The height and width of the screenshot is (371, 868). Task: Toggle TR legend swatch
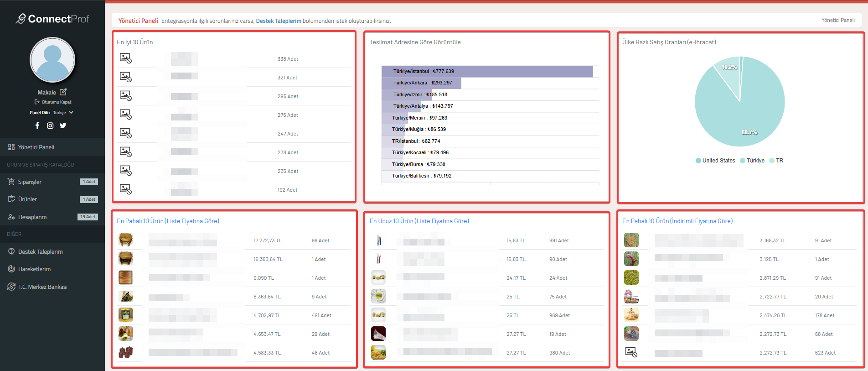[x=772, y=161]
